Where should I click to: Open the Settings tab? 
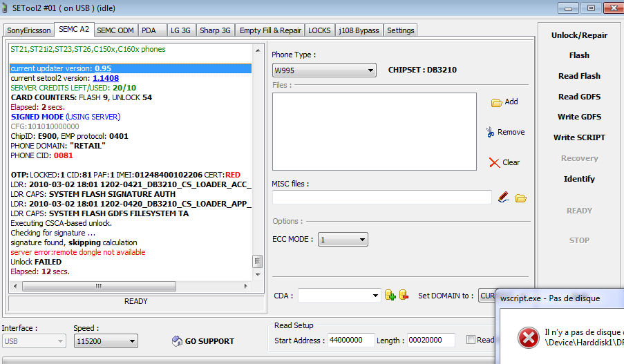pyautogui.click(x=401, y=30)
